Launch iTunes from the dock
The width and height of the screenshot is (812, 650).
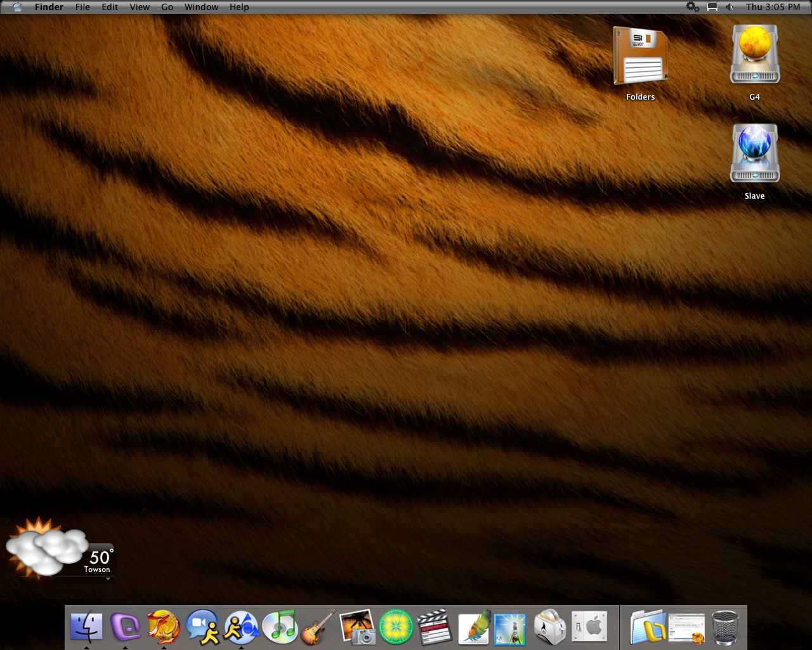280,627
